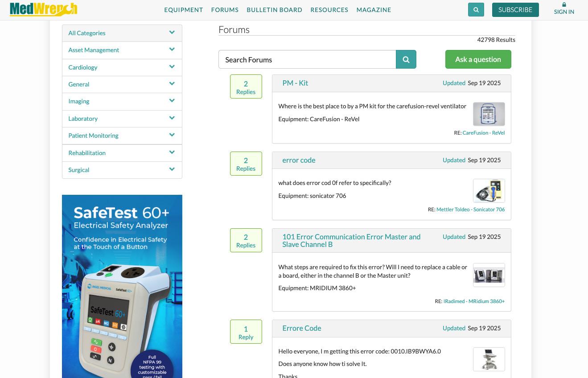Expand the Surgical category chevron

[172, 169]
